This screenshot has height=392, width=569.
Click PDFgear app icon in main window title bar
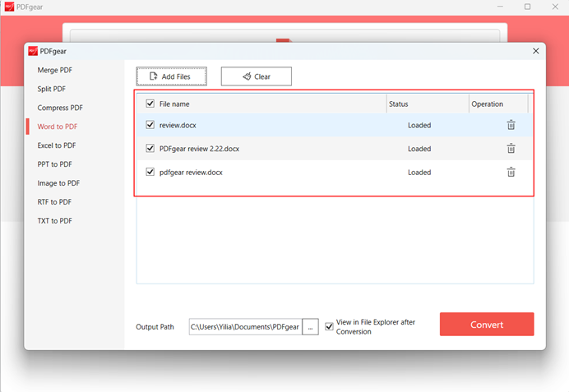[9, 7]
